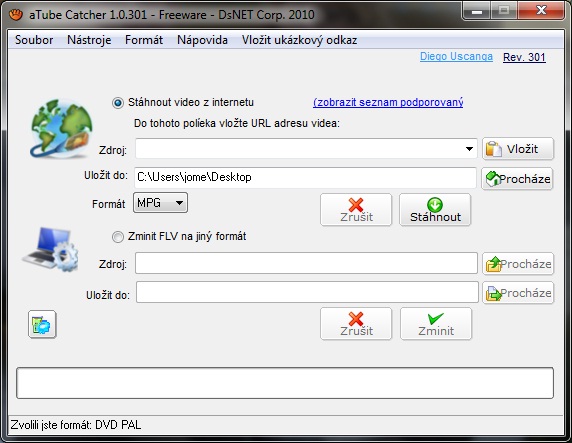Open the MPG format dropdown

[x=161, y=203]
